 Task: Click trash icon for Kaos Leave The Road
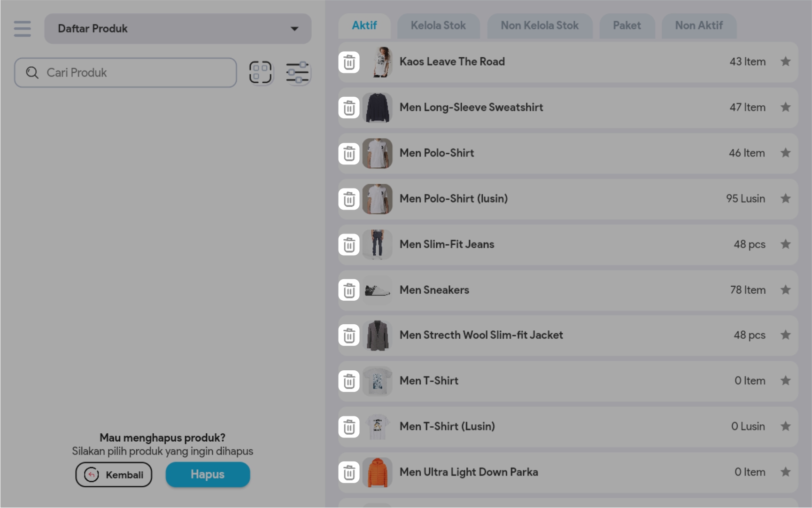[349, 63]
